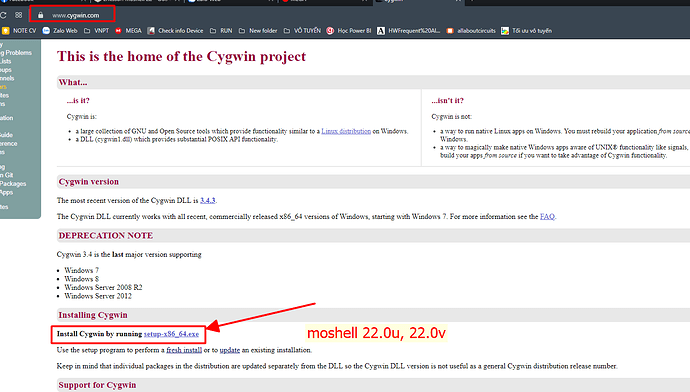Open the HWFrequent bookmark
This screenshot has height=392, width=690.
click(x=408, y=31)
